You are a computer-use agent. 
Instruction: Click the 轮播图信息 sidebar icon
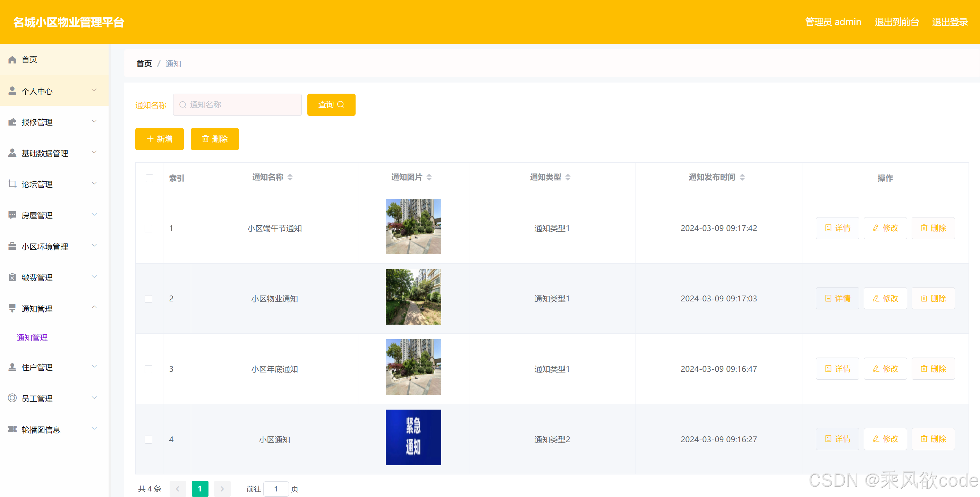click(x=12, y=429)
